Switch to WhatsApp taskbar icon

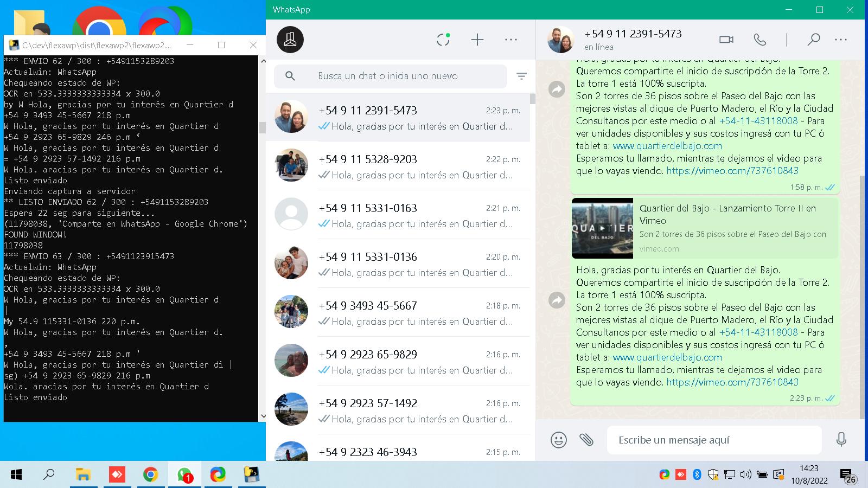pos(184,475)
